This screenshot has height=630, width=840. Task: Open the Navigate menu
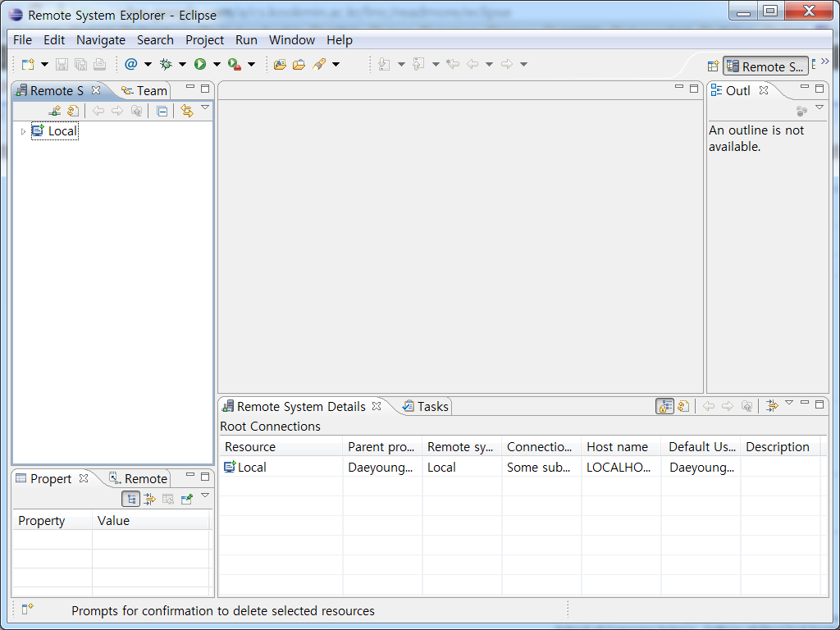[101, 40]
